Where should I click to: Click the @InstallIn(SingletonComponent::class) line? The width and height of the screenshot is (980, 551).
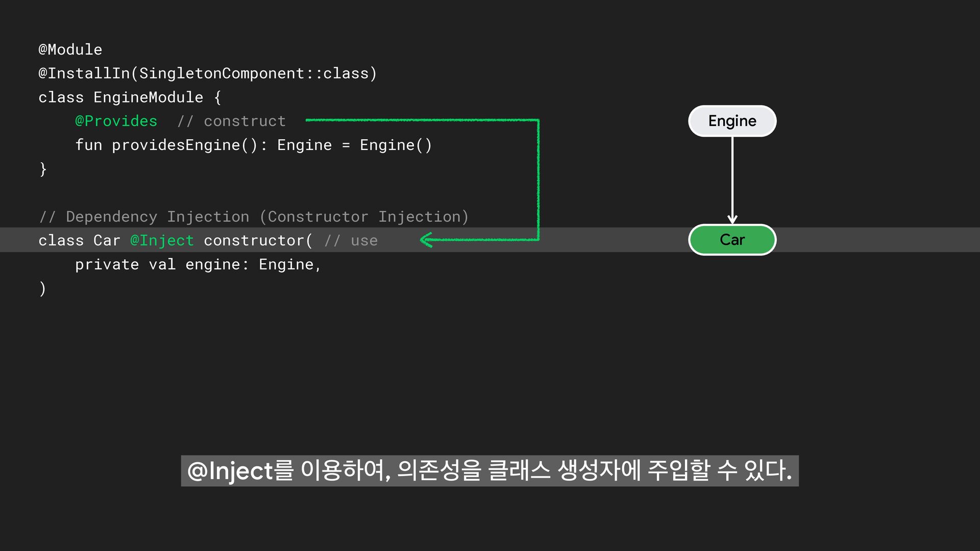click(207, 73)
